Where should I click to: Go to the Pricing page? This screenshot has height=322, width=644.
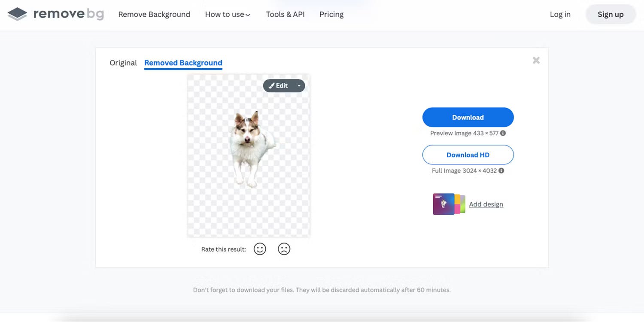[x=331, y=14]
